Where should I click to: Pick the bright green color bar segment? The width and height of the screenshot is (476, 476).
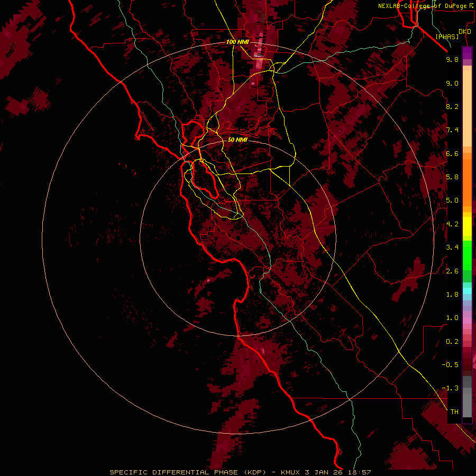[467, 256]
